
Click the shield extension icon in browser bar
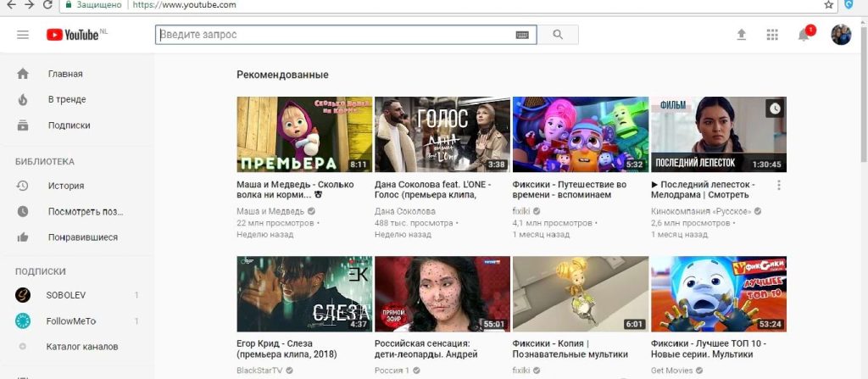click(848, 5)
